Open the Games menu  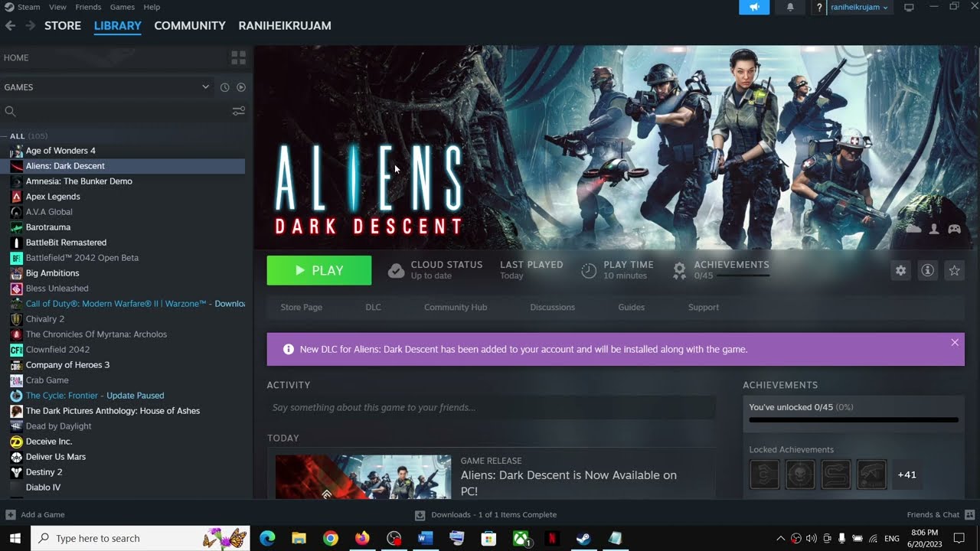coord(122,7)
